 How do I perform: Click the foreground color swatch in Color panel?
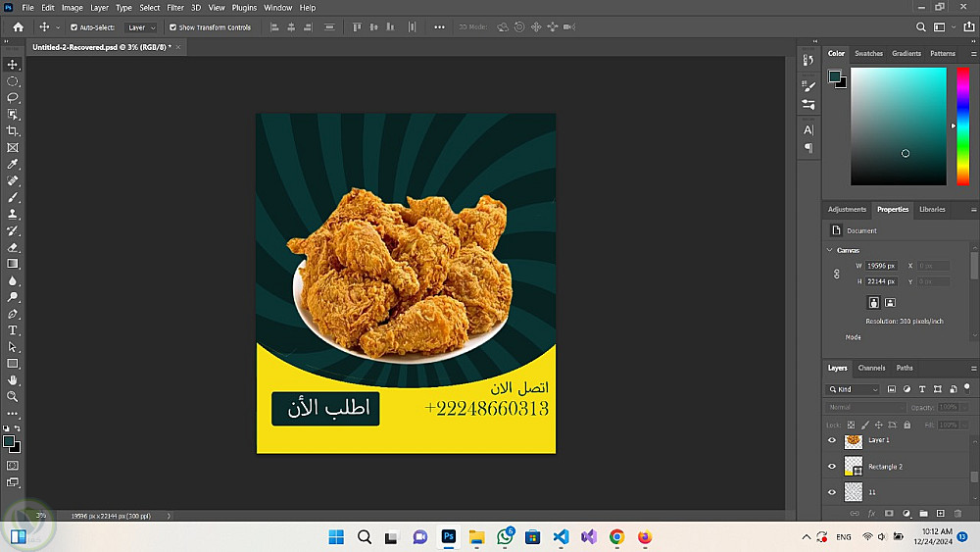[834, 76]
